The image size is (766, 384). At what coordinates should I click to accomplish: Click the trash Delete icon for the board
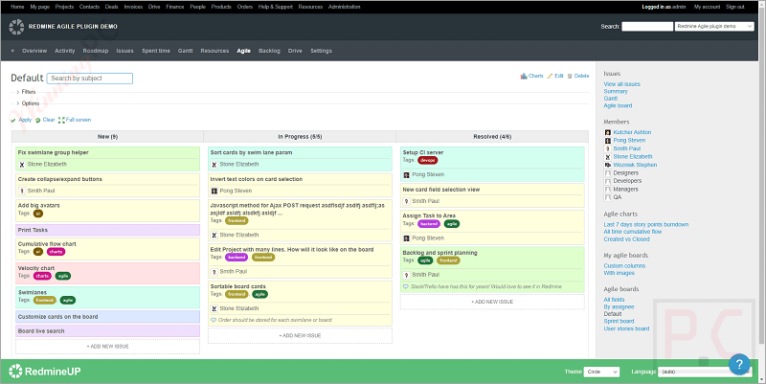(x=570, y=76)
